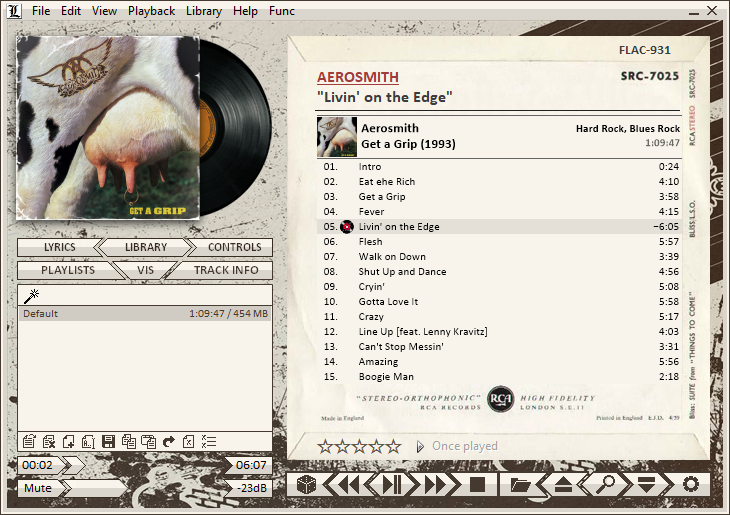This screenshot has height=515, width=730.
Task: Switch to the CONTROLS panel
Action: pyautogui.click(x=234, y=247)
